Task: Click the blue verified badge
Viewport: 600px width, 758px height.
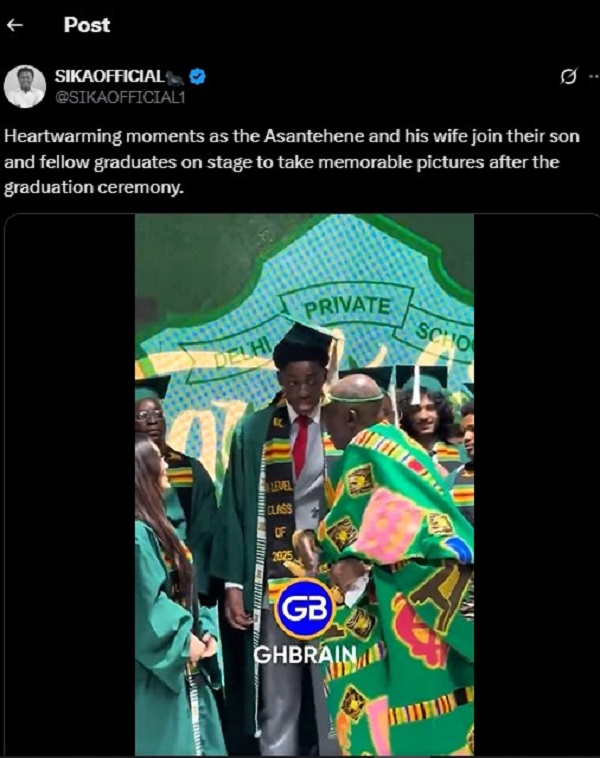Action: pos(197,76)
